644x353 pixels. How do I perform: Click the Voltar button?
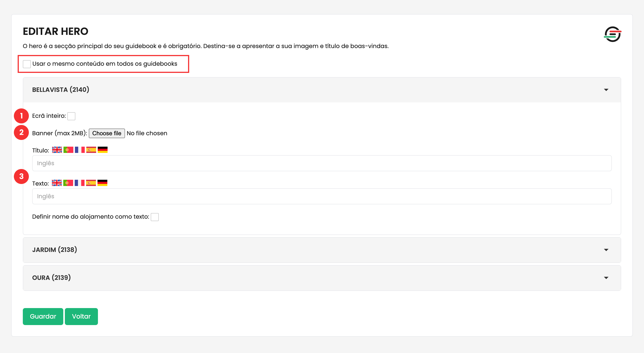point(81,317)
